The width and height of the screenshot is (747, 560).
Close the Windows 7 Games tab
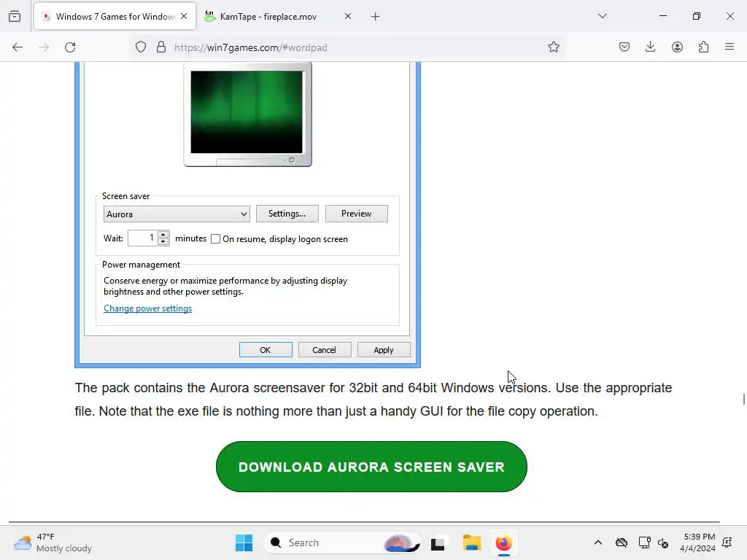tap(184, 16)
